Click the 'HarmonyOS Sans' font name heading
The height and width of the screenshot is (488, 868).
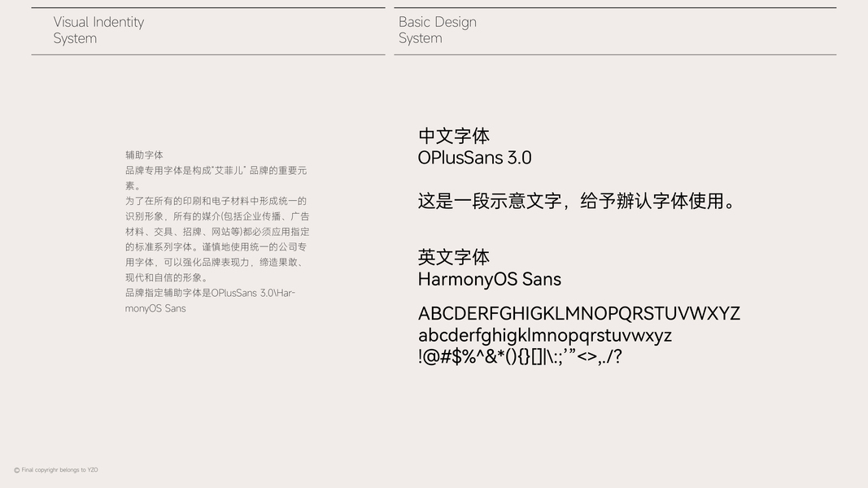click(x=490, y=280)
